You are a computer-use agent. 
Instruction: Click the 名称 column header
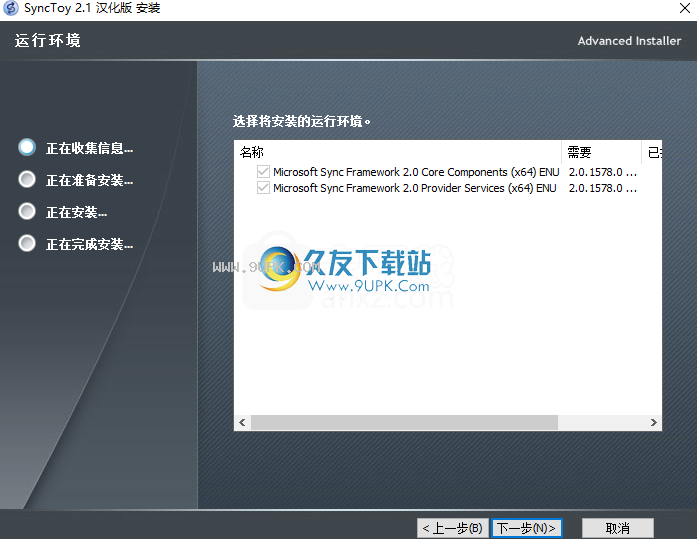[x=398, y=152]
